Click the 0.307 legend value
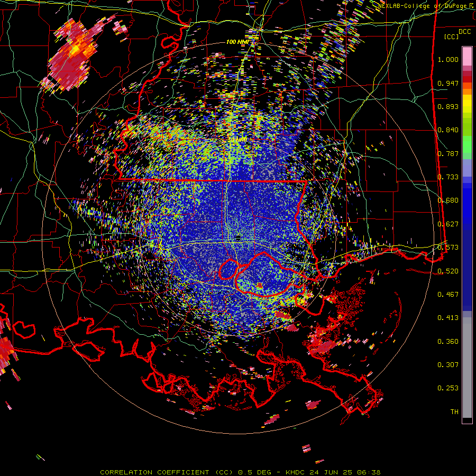The height and width of the screenshot is (476, 476). click(x=448, y=364)
